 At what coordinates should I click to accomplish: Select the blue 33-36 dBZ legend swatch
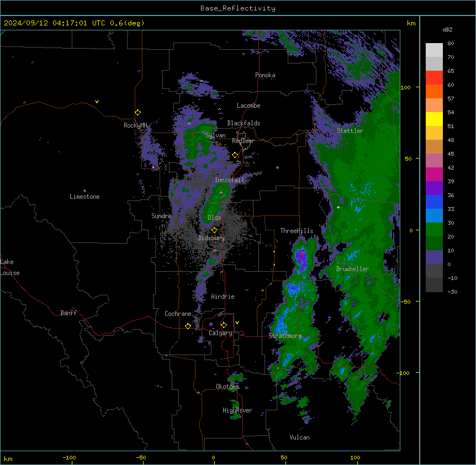click(434, 202)
